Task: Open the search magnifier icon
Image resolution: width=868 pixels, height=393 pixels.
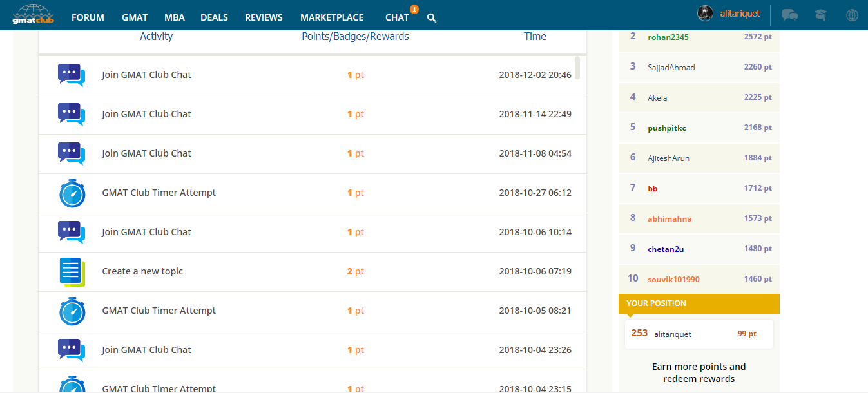Action: (x=432, y=18)
